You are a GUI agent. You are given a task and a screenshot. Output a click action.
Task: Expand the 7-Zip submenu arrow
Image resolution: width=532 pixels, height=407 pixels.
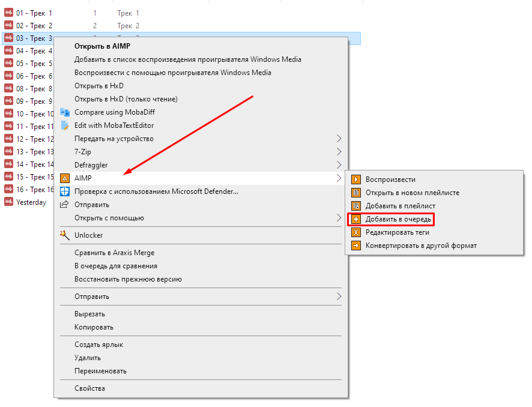[x=339, y=152]
